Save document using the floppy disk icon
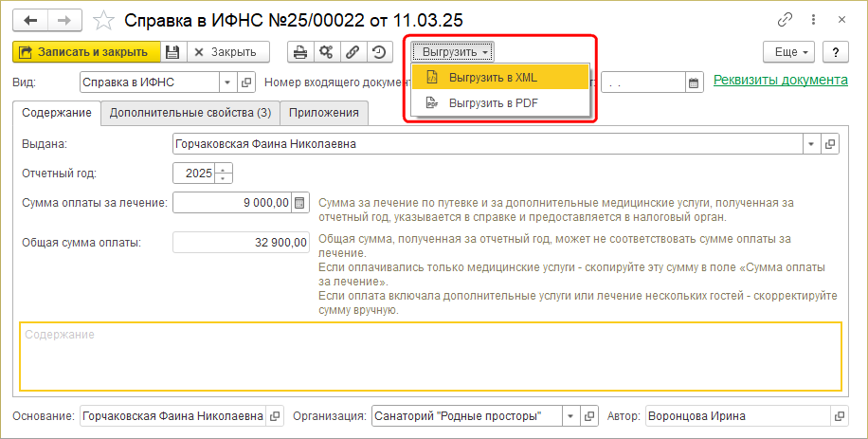The height and width of the screenshot is (439, 868). (173, 52)
